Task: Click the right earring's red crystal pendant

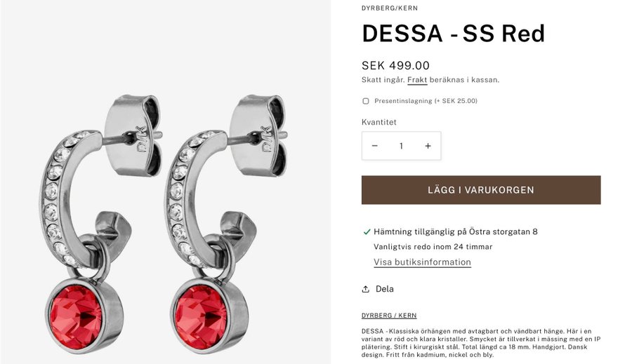Action: 209,316
